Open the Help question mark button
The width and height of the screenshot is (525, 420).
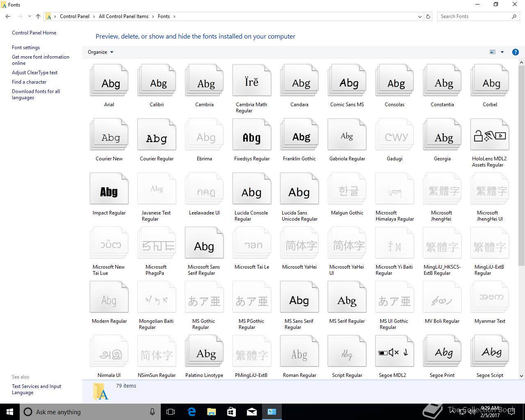tap(516, 52)
